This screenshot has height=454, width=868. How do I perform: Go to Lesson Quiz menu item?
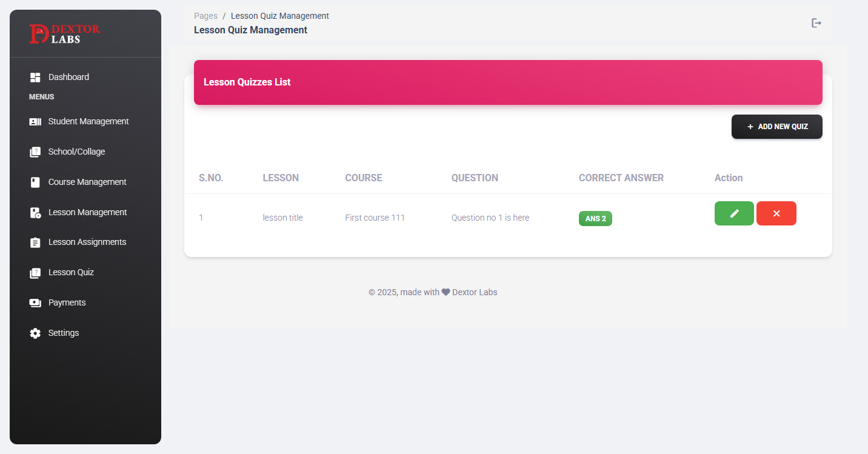click(x=71, y=272)
